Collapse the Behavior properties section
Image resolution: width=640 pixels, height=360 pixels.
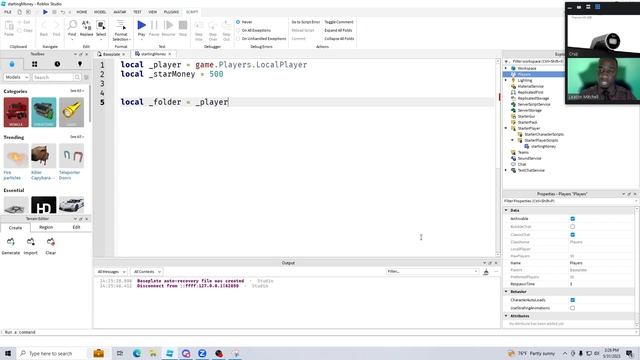coord(506,292)
